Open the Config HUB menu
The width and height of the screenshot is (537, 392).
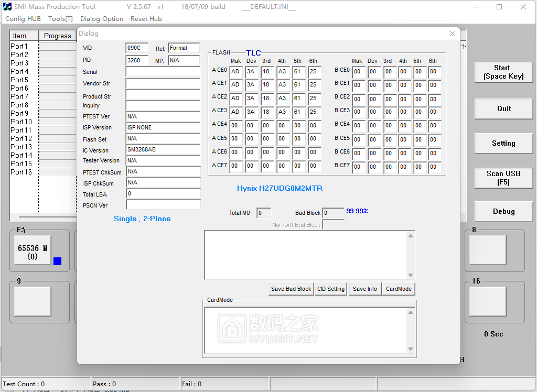point(23,18)
